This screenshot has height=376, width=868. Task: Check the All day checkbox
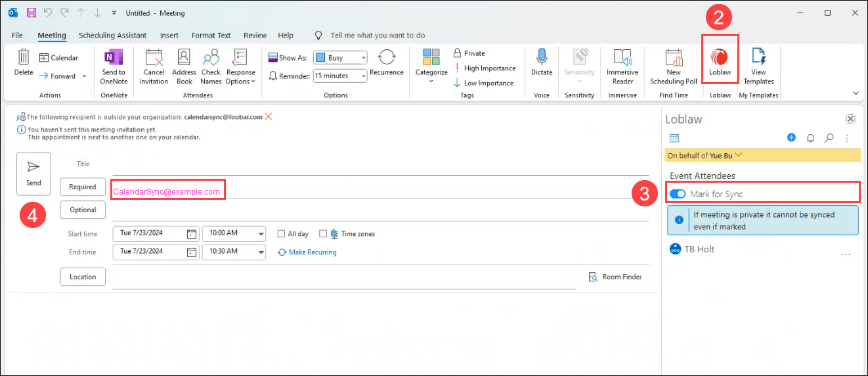click(x=282, y=233)
